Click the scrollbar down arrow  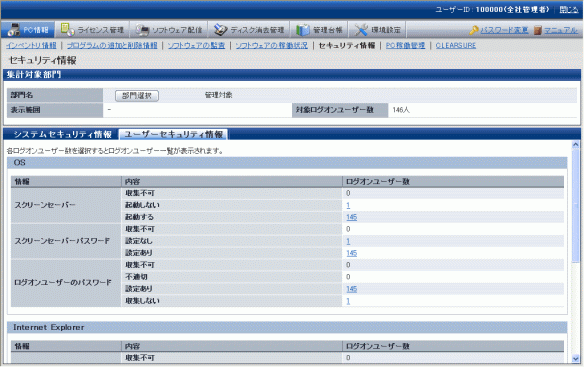pyautogui.click(x=576, y=359)
